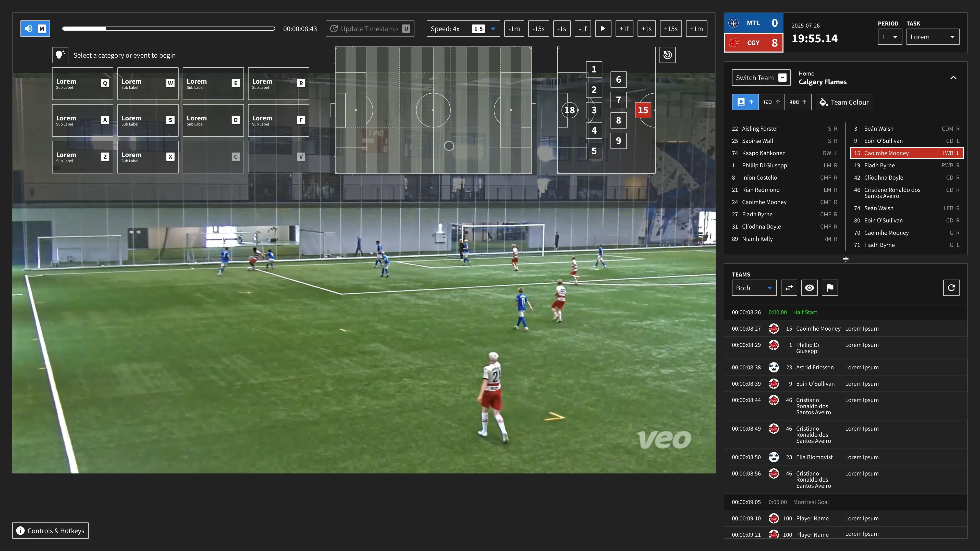Screen dimensions: 980x551
Task: Rewind video by one minute
Action: click(514, 29)
